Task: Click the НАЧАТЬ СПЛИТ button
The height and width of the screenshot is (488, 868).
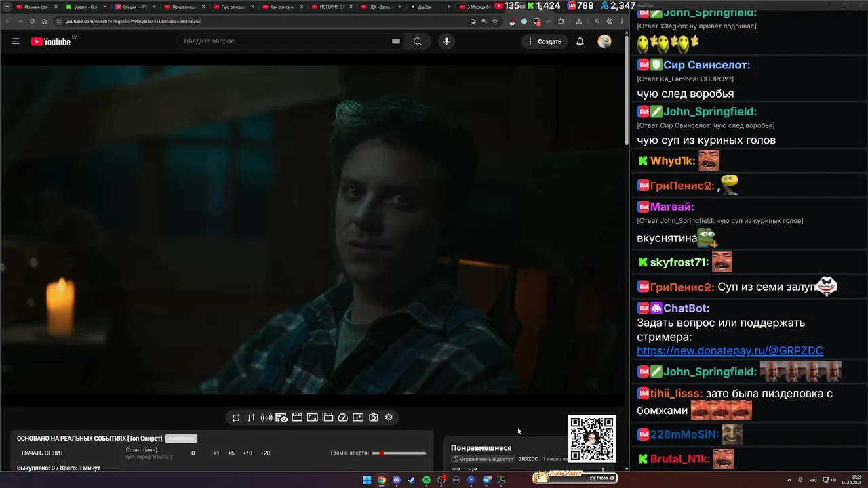Action: (x=43, y=453)
